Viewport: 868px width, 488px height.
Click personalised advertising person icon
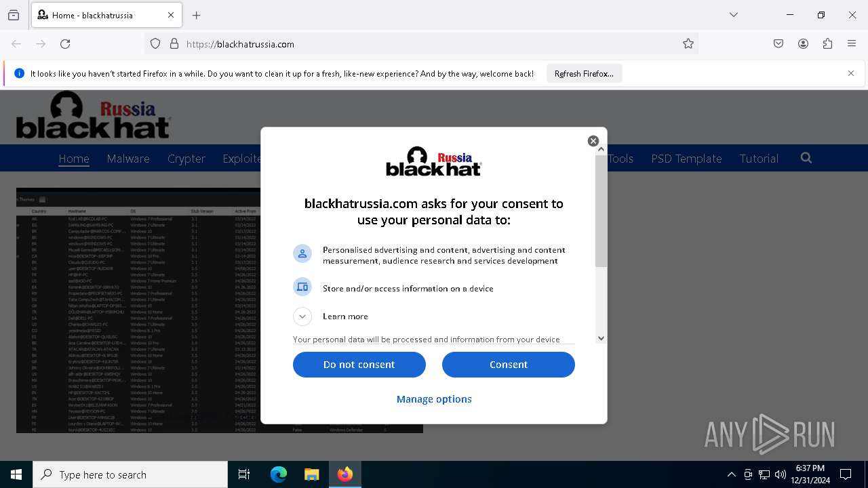(302, 254)
